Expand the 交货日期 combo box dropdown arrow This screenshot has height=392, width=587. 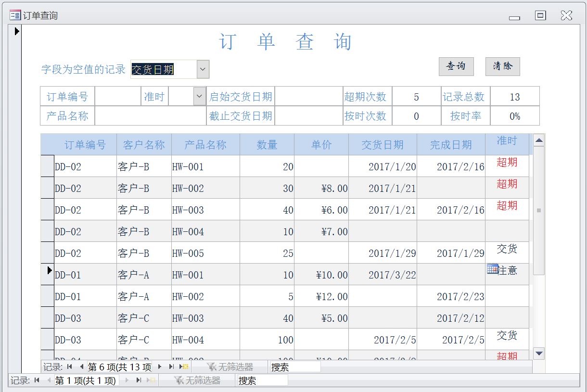[x=203, y=69]
